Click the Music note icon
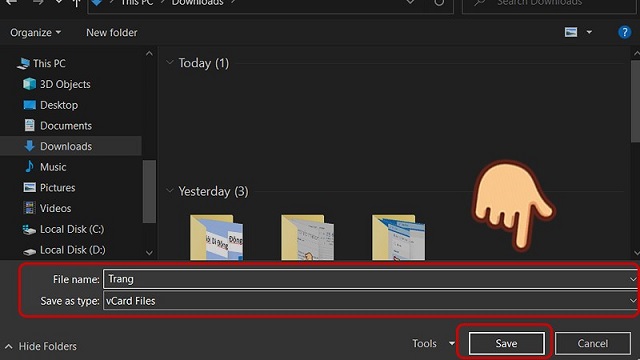The height and width of the screenshot is (360, 640). [x=29, y=167]
